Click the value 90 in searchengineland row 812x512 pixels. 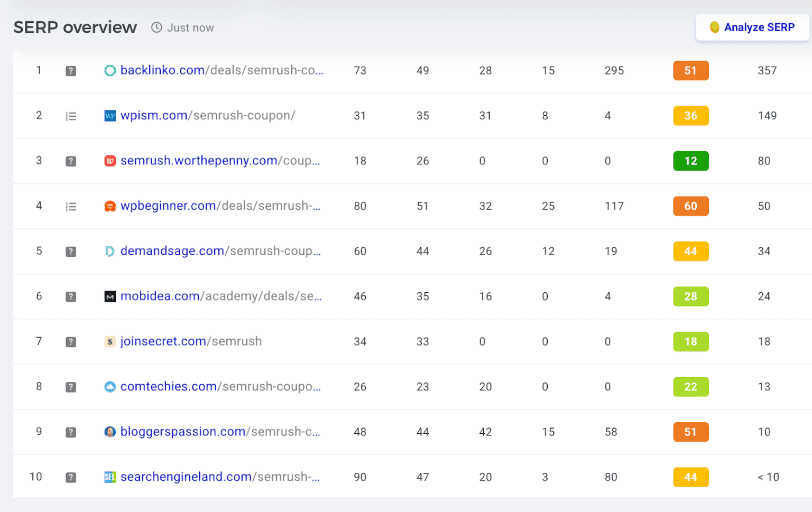coord(360,477)
